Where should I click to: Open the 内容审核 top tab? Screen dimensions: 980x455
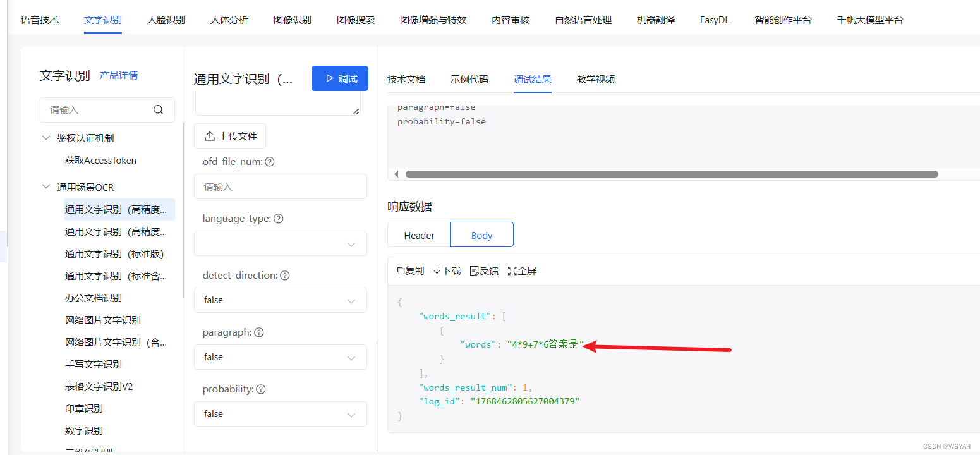[x=511, y=20]
